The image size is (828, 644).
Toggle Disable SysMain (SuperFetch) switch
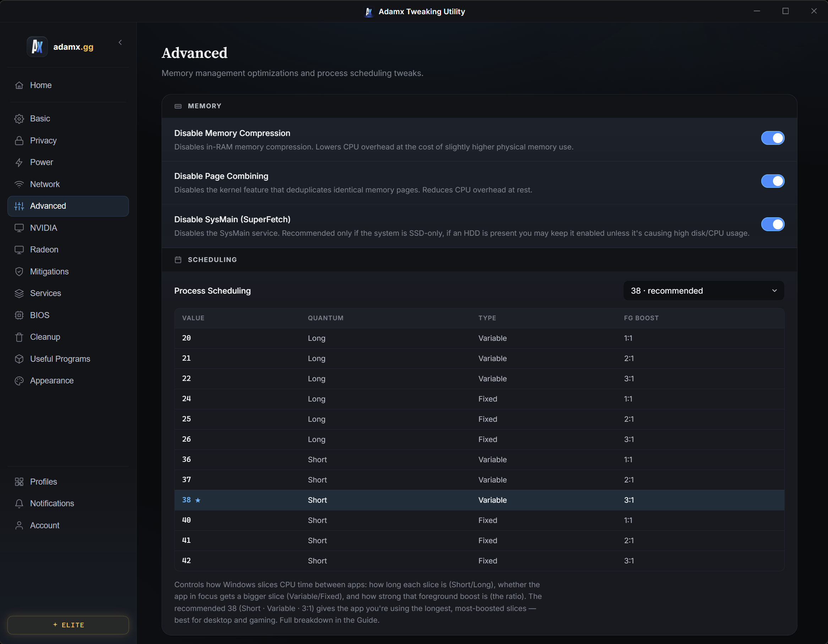773,224
